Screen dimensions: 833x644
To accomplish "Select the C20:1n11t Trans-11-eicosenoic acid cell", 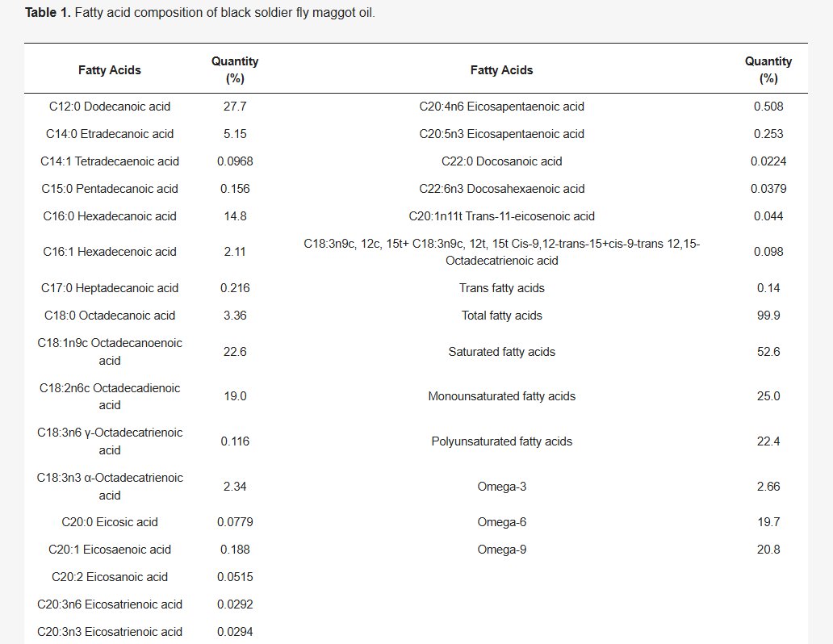I will coord(502,216).
